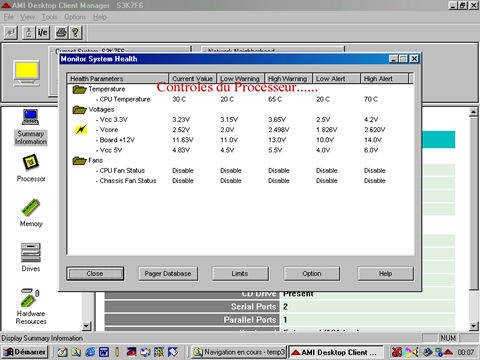Click the red AMI triangle tray icon
The height and width of the screenshot is (360, 480).
point(448,352)
